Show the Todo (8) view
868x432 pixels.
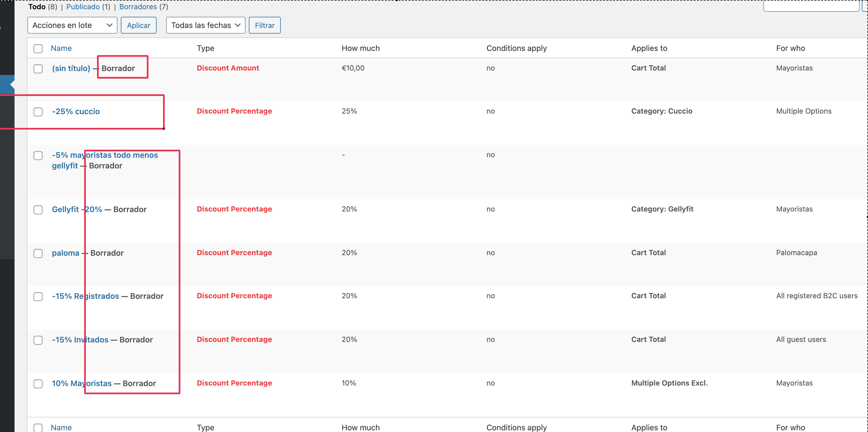pyautogui.click(x=43, y=7)
